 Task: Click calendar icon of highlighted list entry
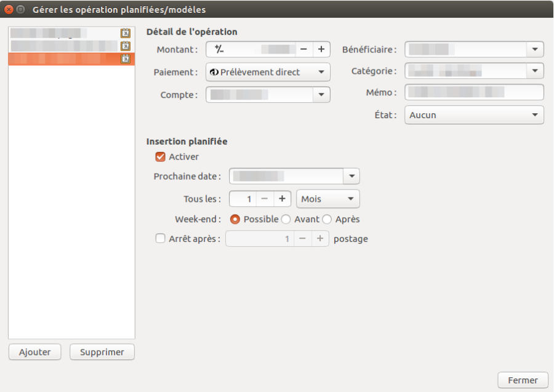click(126, 59)
